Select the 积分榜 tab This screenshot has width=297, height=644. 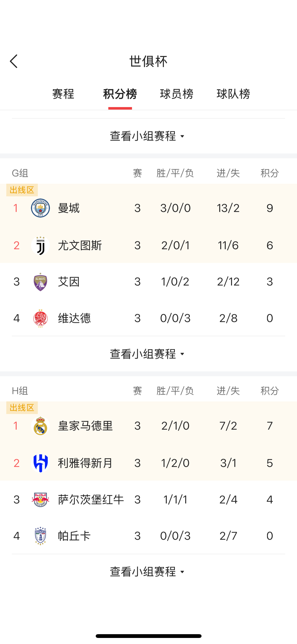click(120, 94)
